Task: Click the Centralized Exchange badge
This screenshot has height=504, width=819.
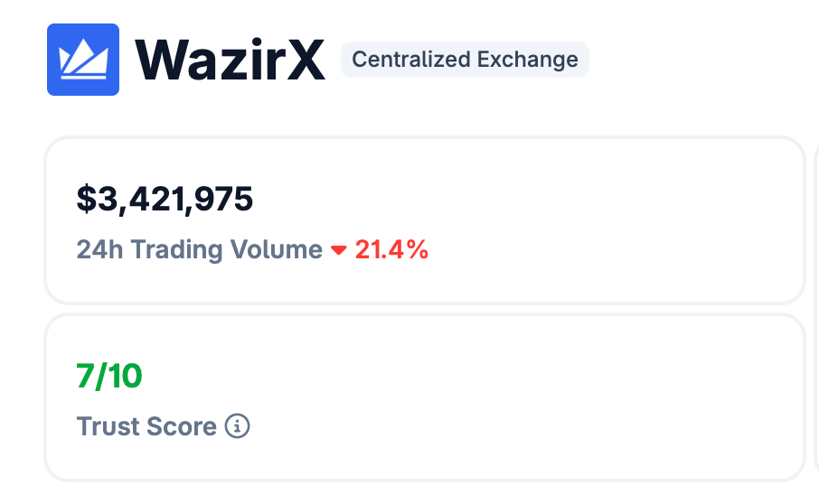Action: point(465,60)
